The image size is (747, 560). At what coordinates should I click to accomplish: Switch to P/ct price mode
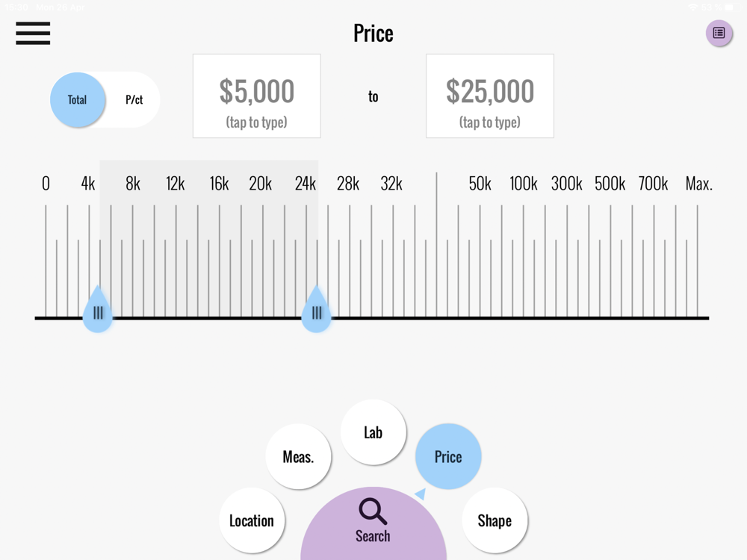click(134, 99)
